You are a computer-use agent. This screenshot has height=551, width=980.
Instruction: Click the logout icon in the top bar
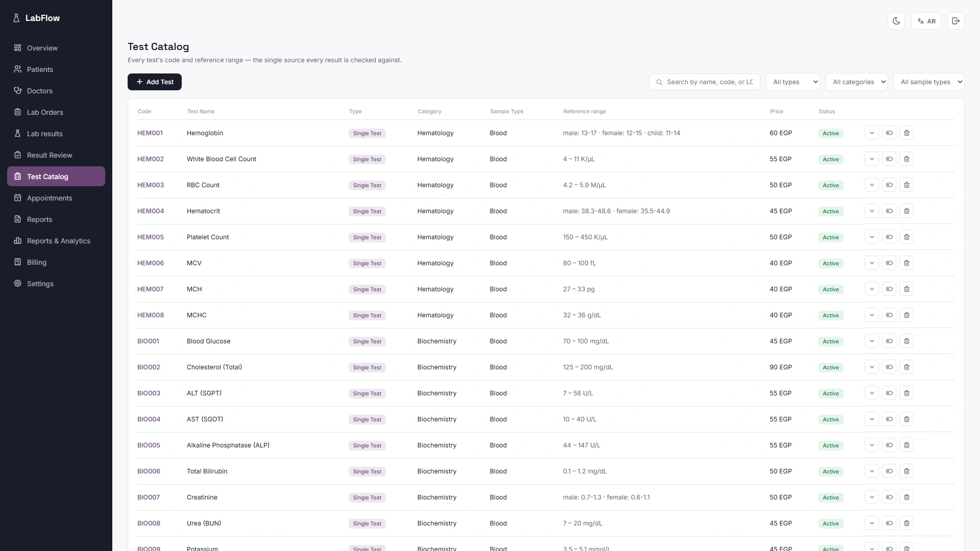pyautogui.click(x=955, y=21)
